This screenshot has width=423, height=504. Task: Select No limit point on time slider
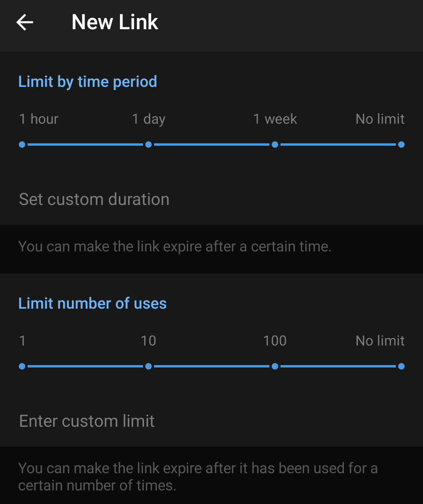(401, 145)
